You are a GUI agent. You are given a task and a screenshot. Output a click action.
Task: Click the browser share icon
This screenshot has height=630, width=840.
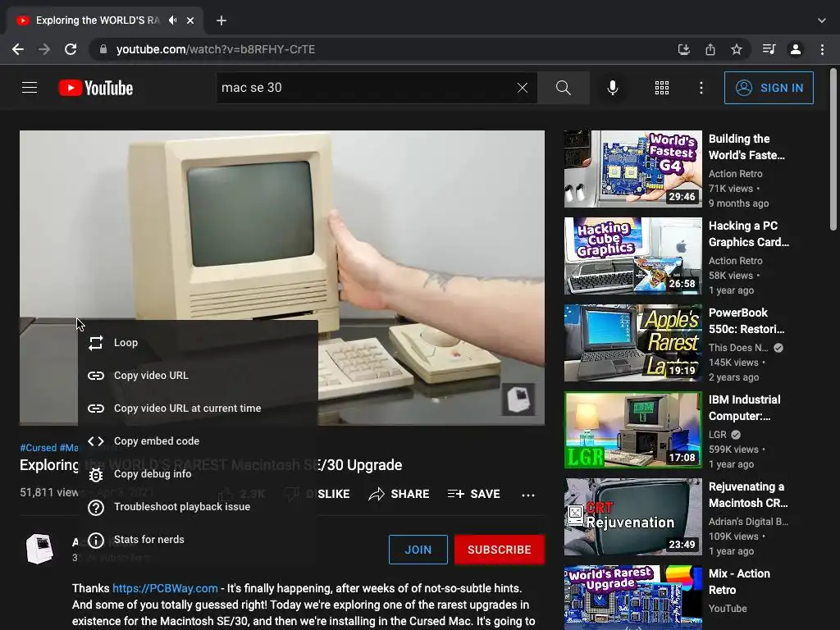[x=710, y=49]
